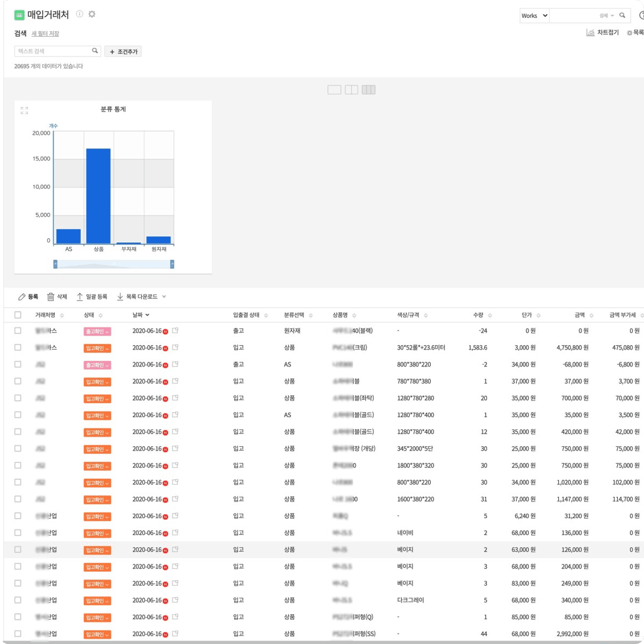644x644 pixels.
Task: Click the chart range slider right handle
Action: point(172,264)
